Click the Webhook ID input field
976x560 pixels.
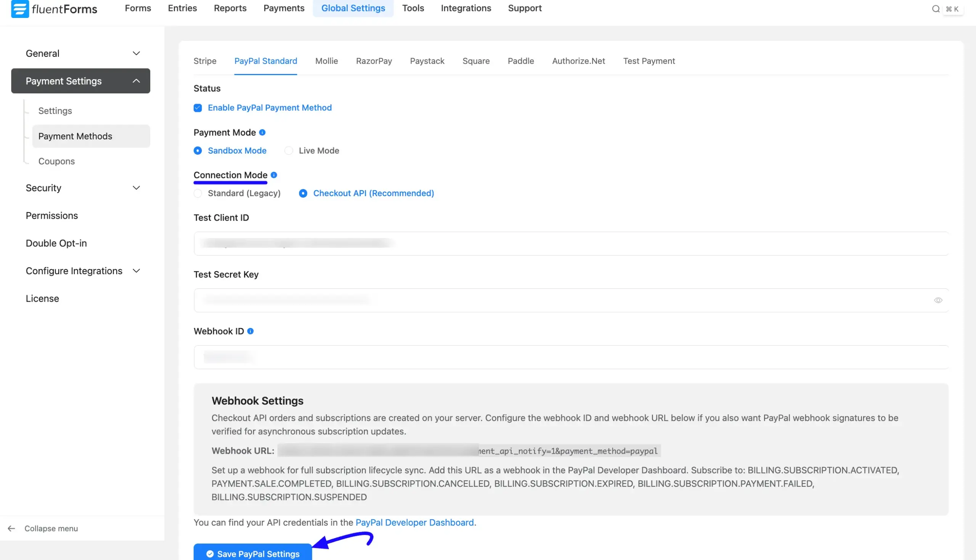pos(571,357)
